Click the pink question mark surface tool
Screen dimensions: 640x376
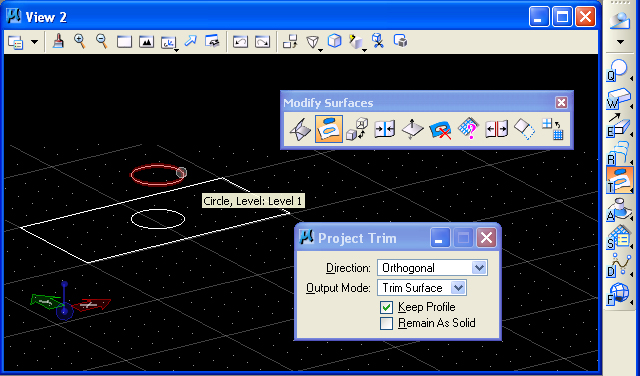(x=468, y=129)
